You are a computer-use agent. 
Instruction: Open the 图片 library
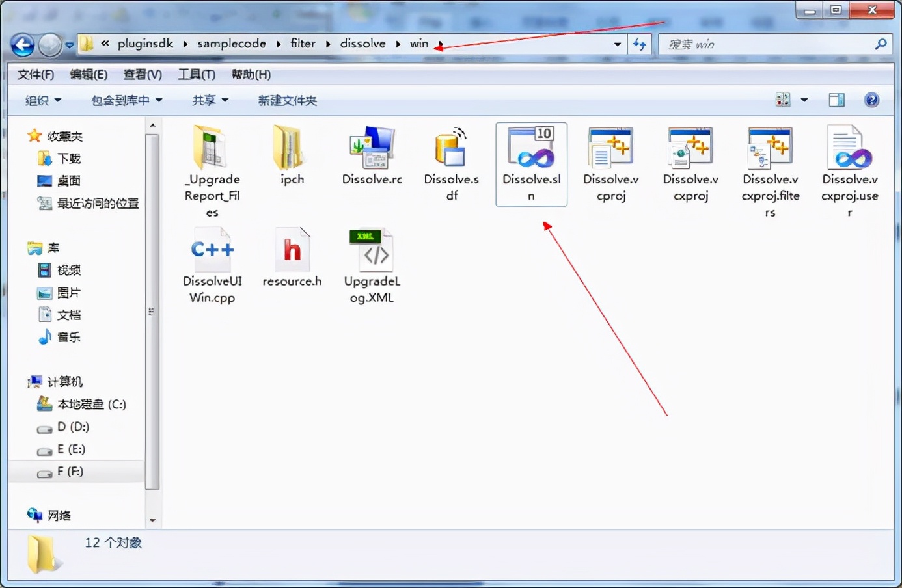click(68, 293)
